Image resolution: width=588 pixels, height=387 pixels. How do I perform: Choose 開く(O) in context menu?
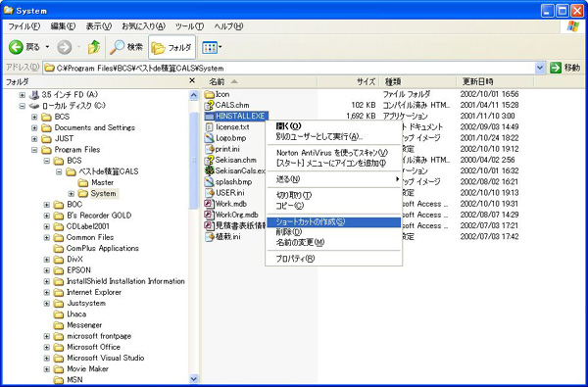pos(333,126)
